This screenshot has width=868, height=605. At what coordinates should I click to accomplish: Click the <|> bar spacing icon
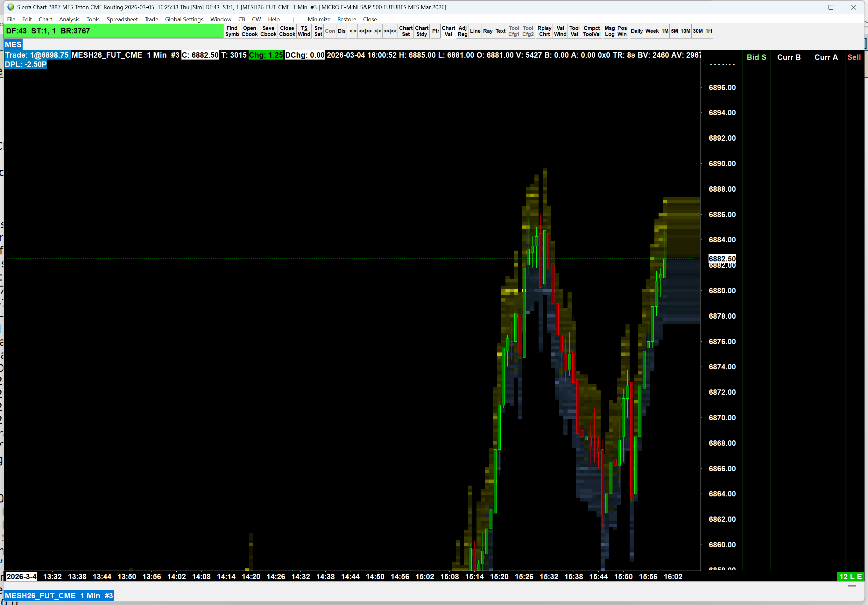point(352,31)
